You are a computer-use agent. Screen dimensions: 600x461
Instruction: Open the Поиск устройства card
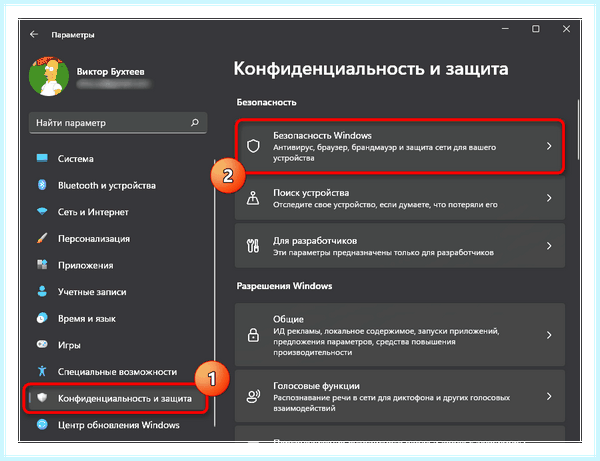pos(399,198)
